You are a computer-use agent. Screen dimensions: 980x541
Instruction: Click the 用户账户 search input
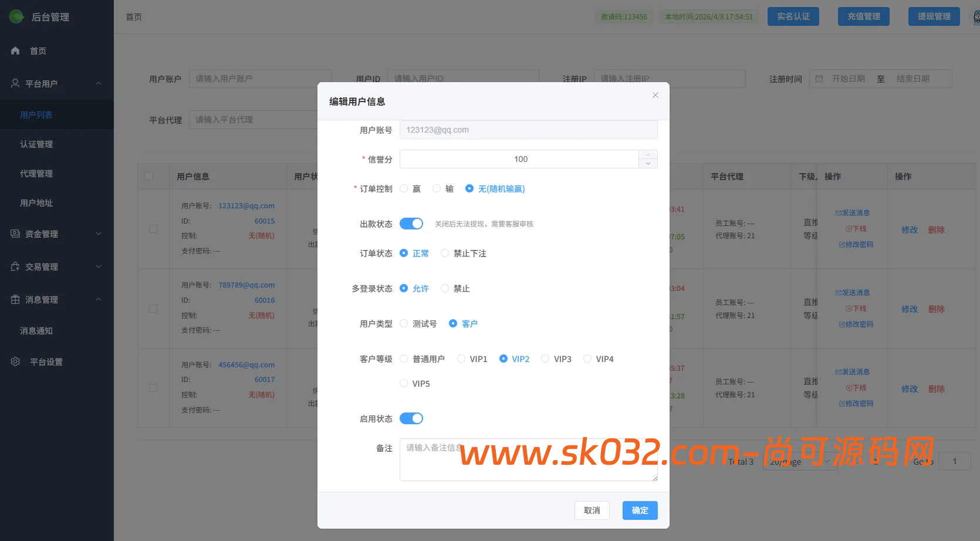pos(261,79)
